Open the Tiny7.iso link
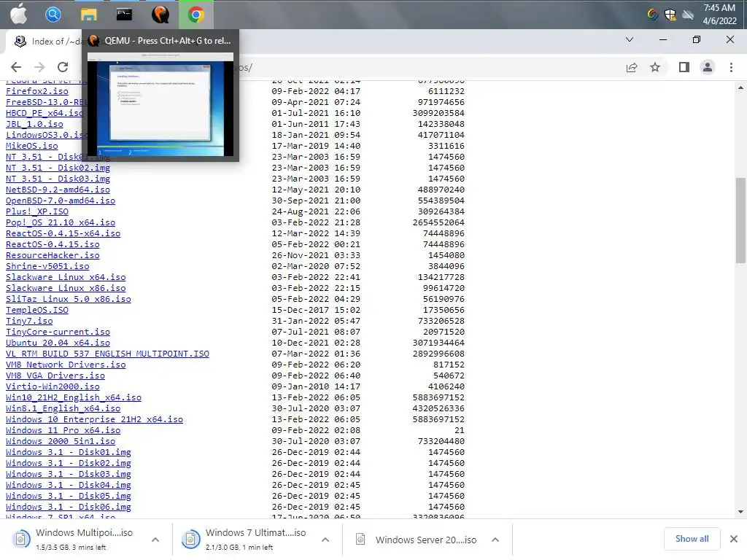747x560 pixels. 29,321
